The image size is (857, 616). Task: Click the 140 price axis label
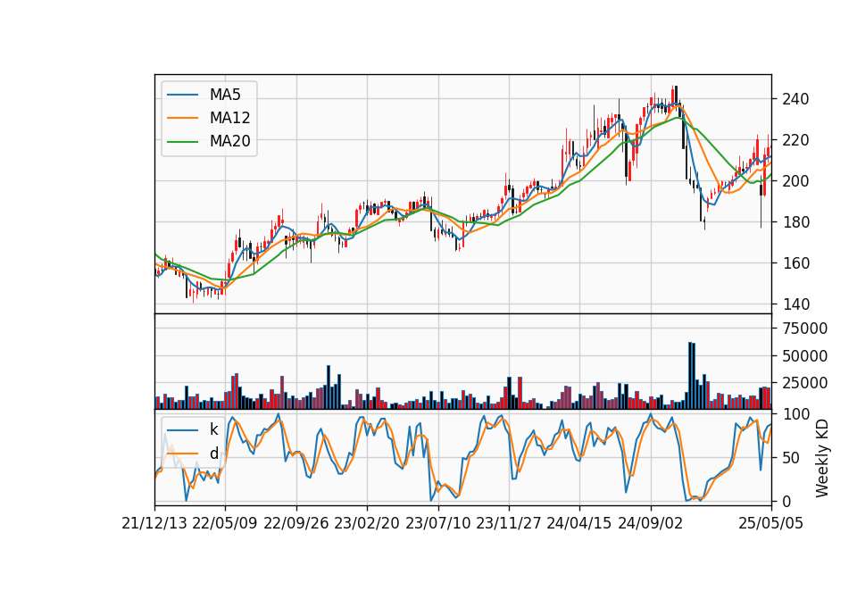point(795,304)
